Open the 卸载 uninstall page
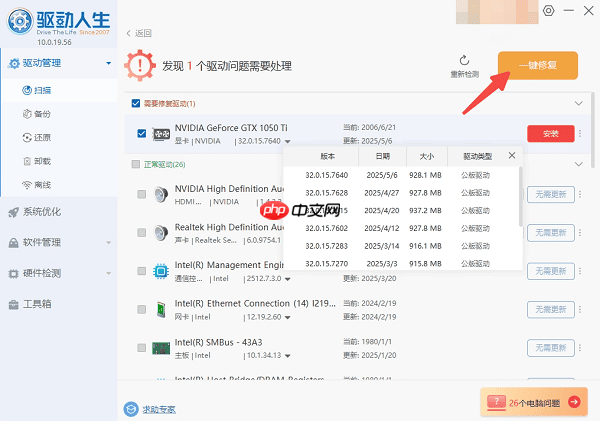 tap(37, 161)
